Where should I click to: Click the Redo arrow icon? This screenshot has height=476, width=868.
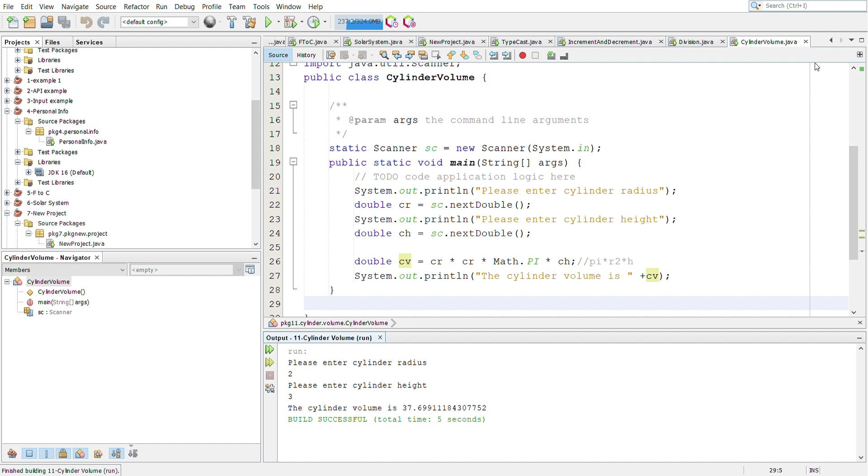point(104,22)
